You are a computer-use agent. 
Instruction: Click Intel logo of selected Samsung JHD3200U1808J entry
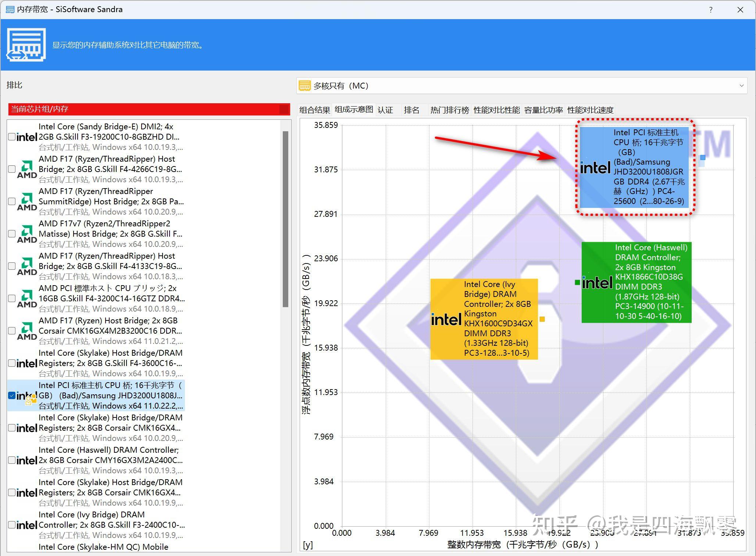pyautogui.click(x=27, y=396)
